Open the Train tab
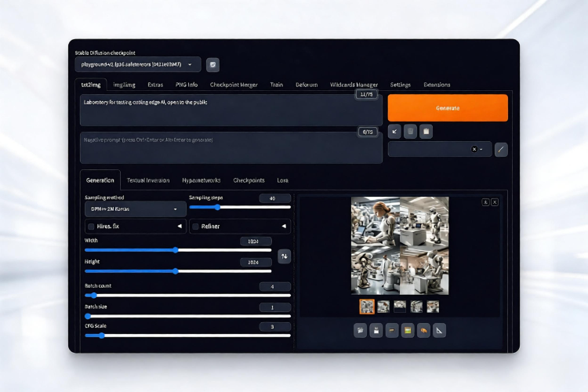The height and width of the screenshot is (392, 588). pos(277,85)
